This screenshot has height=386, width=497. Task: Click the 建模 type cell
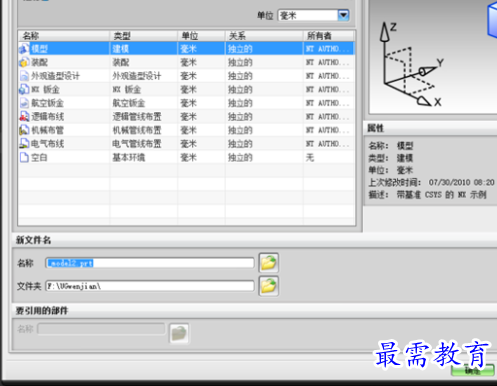tap(121, 49)
